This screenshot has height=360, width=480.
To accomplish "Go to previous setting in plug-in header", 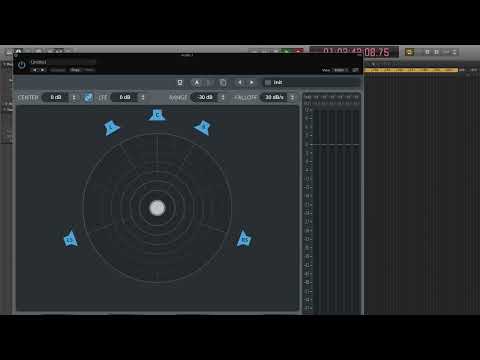I will coord(35,70).
